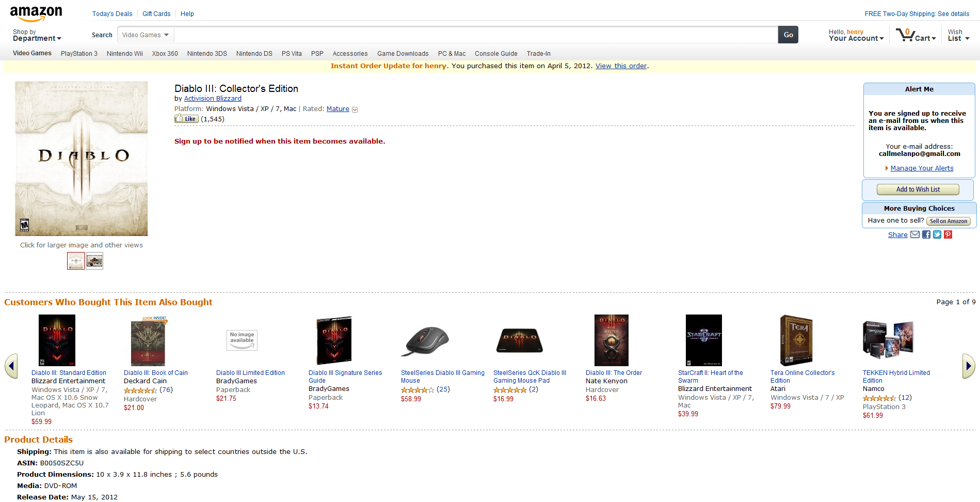This screenshot has width=980, height=502.
Task: Open Help link
Action: coord(187,14)
